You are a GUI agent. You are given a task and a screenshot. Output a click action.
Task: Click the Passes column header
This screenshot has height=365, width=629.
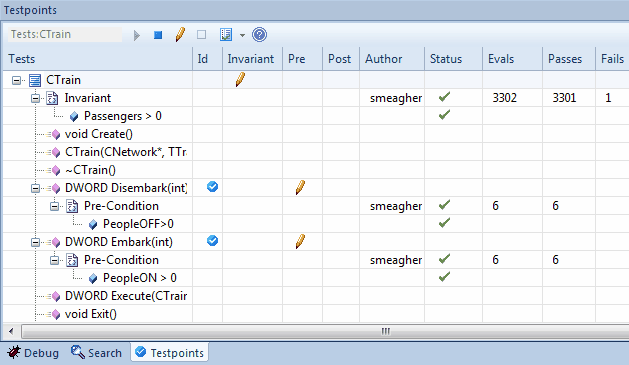click(x=569, y=59)
